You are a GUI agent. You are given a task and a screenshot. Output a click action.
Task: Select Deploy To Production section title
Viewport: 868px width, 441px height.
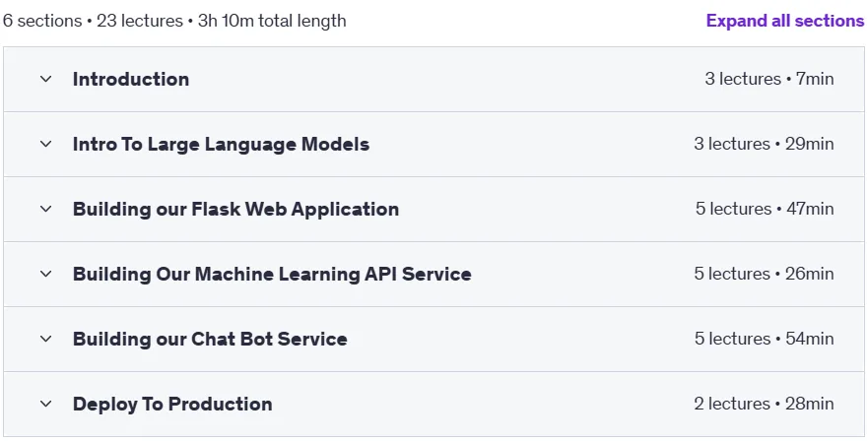click(172, 404)
